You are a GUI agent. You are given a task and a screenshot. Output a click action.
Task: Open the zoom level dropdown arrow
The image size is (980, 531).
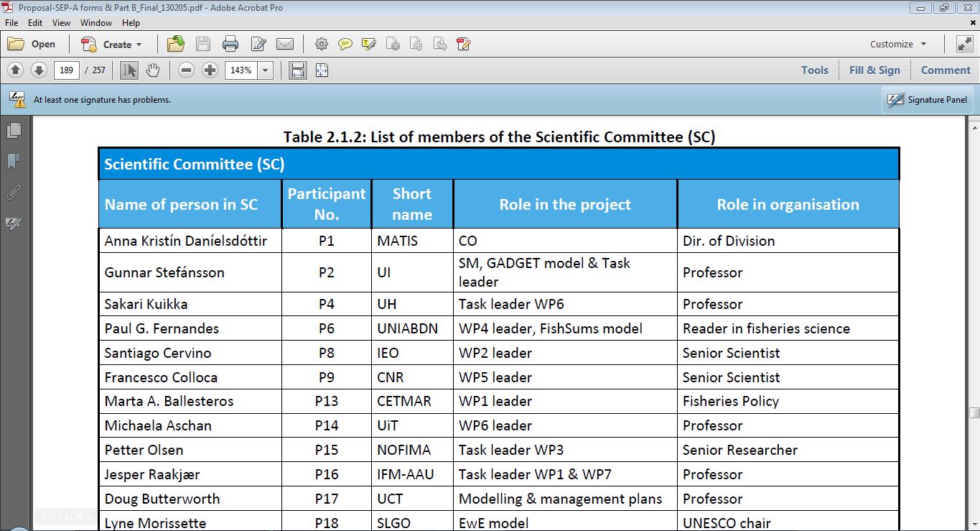coord(266,70)
